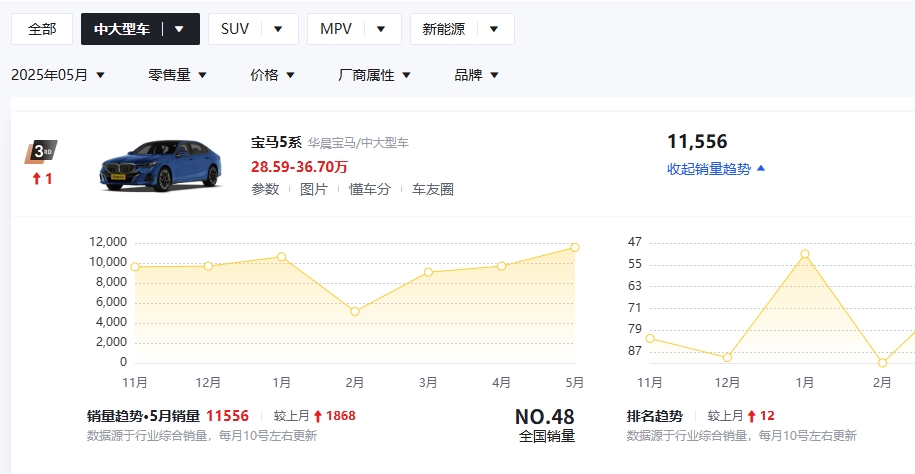Open the 参数 link for 宝马5系
The image size is (915, 474).
click(266, 189)
